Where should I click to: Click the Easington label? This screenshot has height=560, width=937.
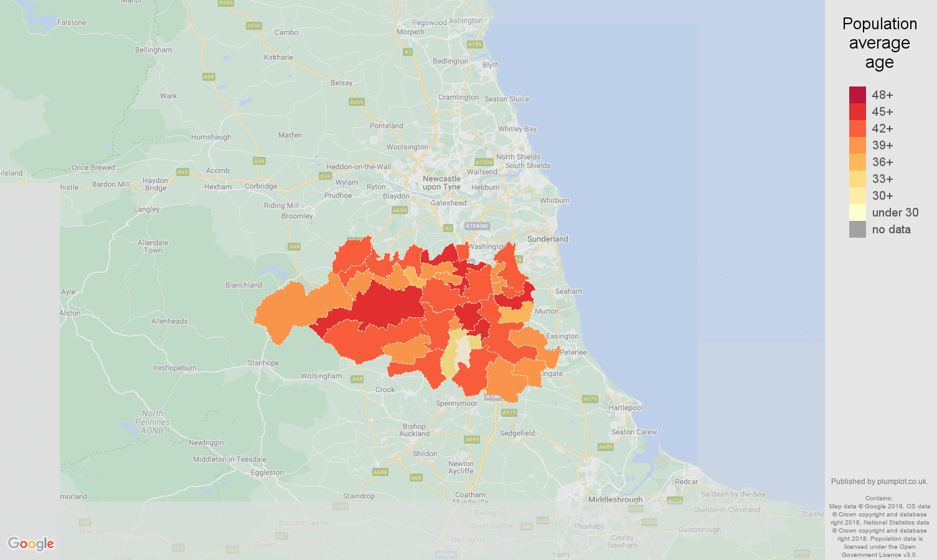tap(562, 336)
